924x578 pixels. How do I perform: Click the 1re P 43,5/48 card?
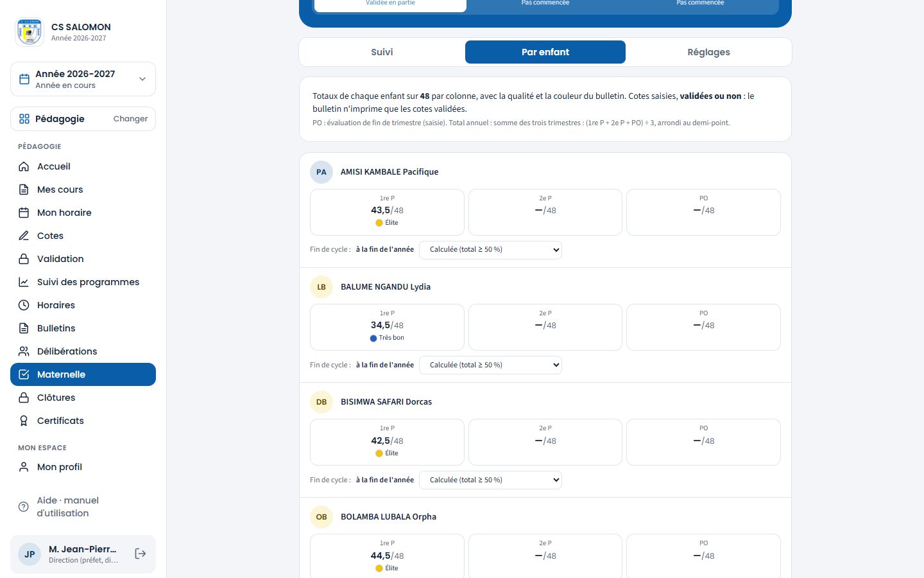(x=387, y=212)
